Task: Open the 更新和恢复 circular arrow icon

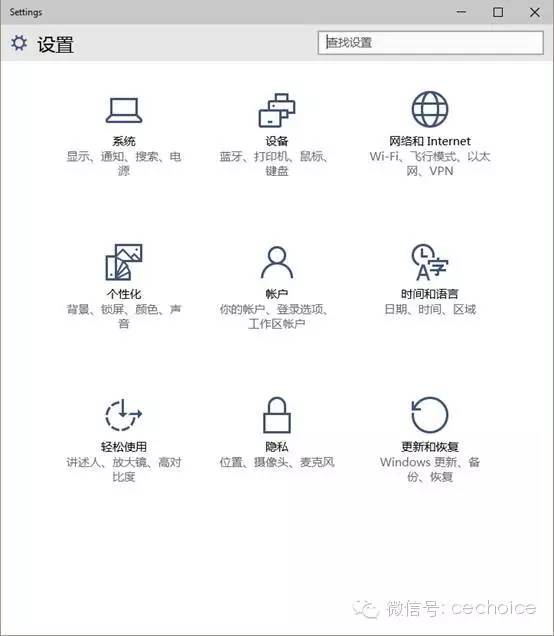Action: coord(430,415)
